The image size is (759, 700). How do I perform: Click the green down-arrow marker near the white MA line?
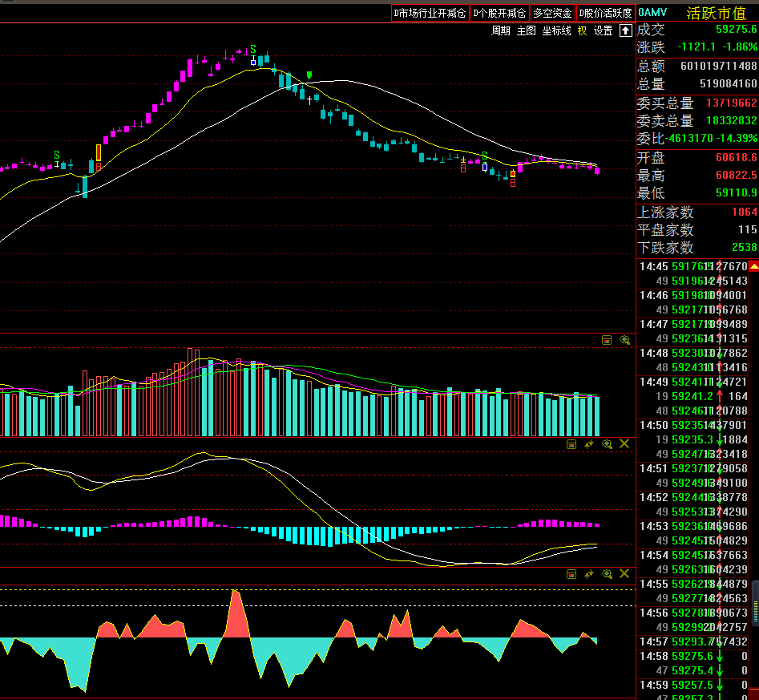309,75
